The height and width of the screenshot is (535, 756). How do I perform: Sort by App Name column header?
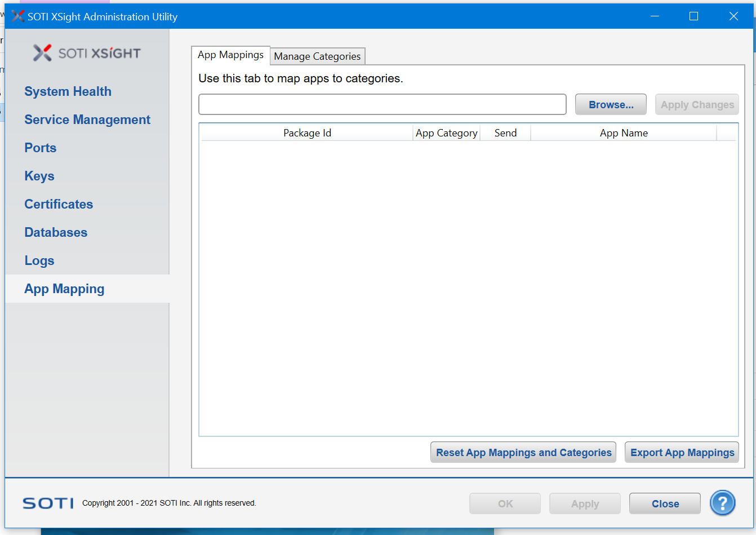click(x=624, y=133)
